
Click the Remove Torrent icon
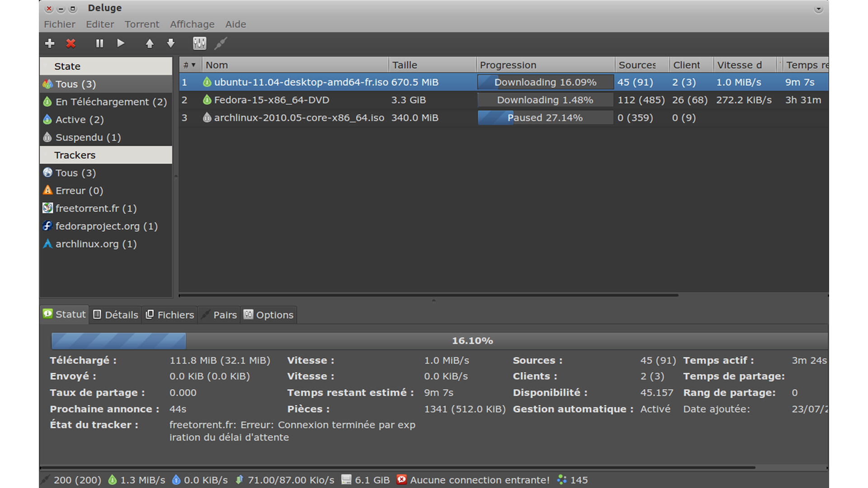tap(71, 43)
